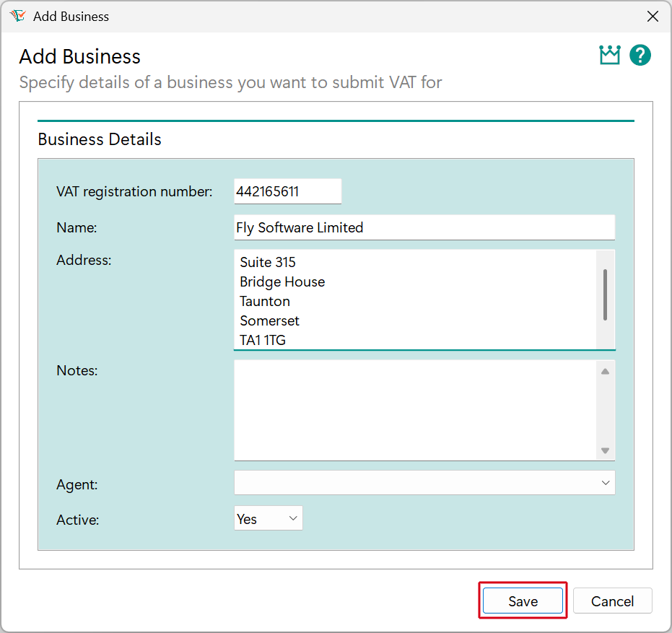Click inside the VAT registration number field

coord(287,191)
